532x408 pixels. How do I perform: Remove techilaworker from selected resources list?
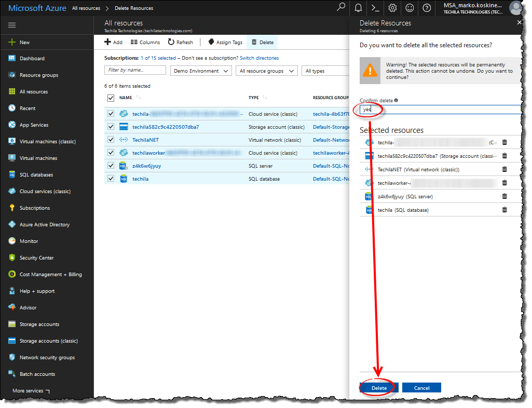pos(504,183)
